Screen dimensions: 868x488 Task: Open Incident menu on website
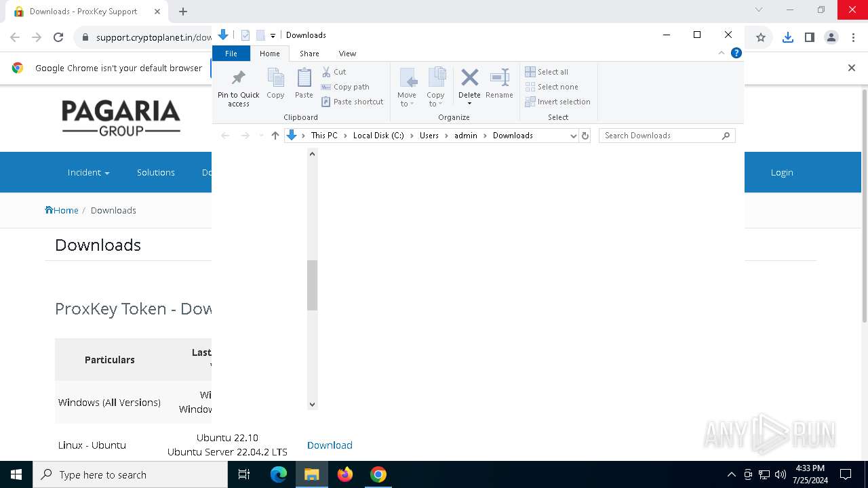(88, 172)
